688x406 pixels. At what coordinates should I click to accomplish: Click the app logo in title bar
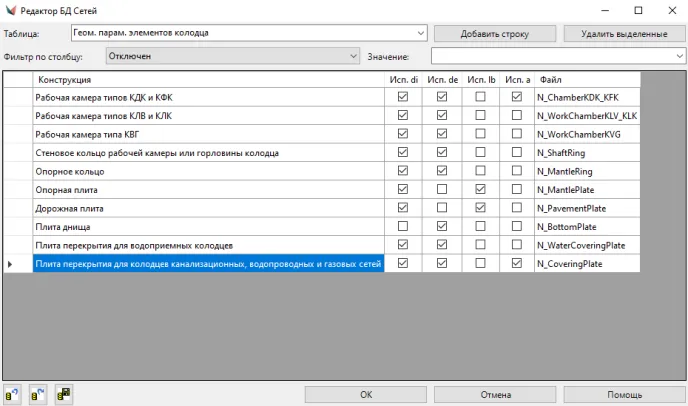point(11,10)
